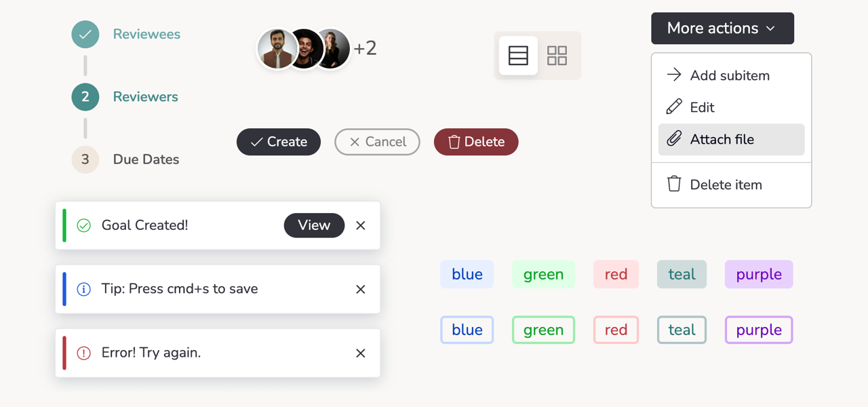The image size is (868, 407).
Task: Click the Attach file paperclip icon
Action: (x=674, y=139)
